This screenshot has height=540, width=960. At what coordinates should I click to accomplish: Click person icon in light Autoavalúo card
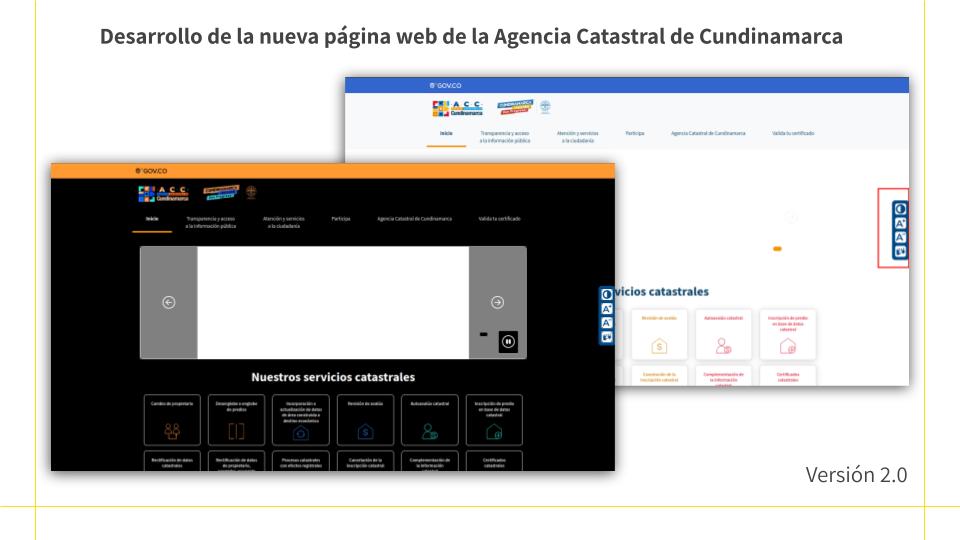723,346
